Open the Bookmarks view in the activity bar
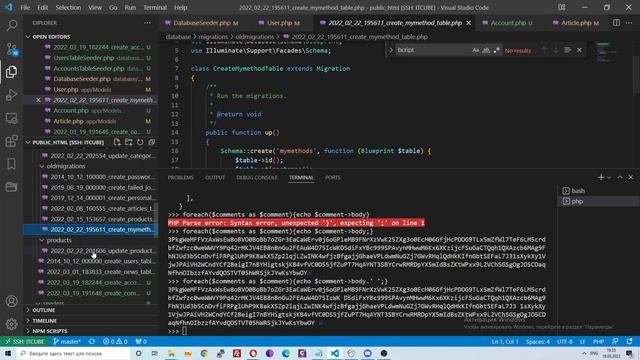 tap(11, 164)
